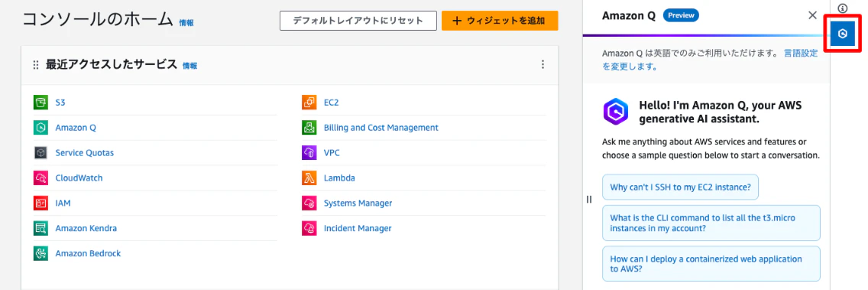This screenshot has height=290, width=868.
Task: Click the Billing and Cost Management icon
Action: (309, 128)
